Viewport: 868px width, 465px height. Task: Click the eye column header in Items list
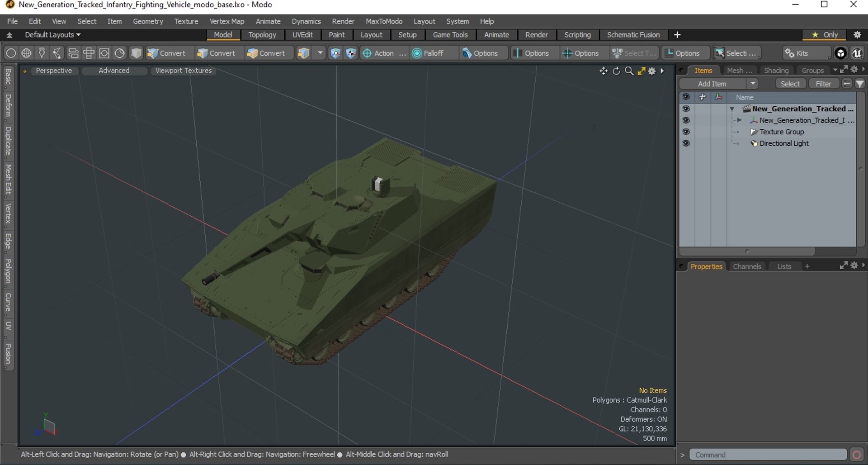point(686,97)
